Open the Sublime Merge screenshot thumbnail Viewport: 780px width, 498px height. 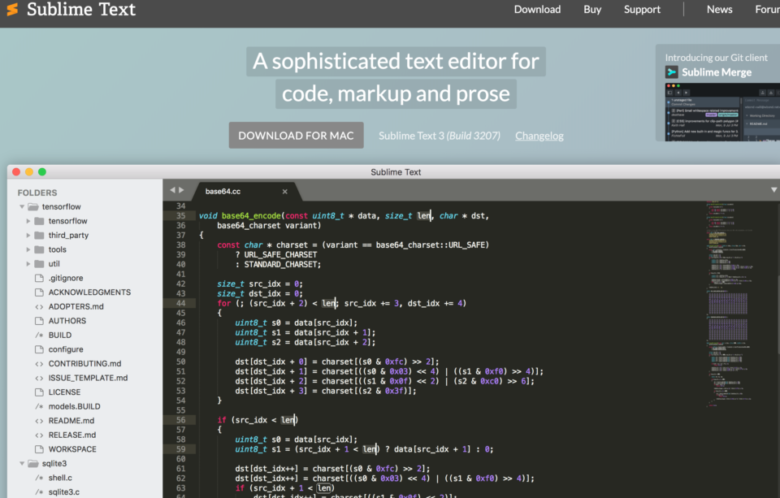(x=722, y=112)
